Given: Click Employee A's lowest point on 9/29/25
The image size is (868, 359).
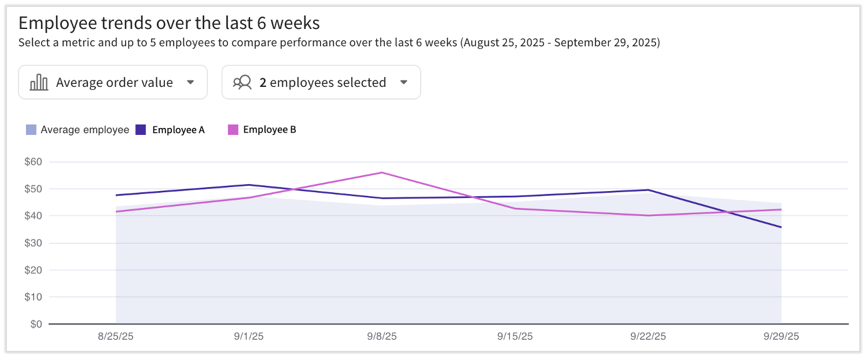Looking at the screenshot, I should tap(781, 227).
